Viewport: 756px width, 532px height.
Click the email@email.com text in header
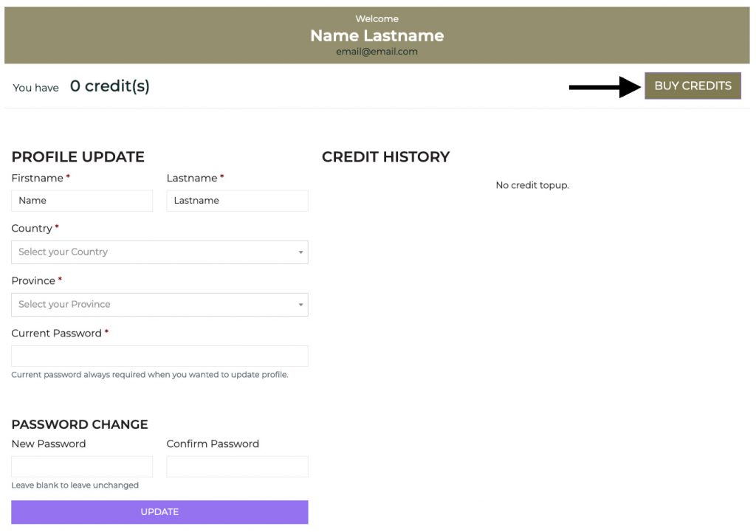(377, 52)
